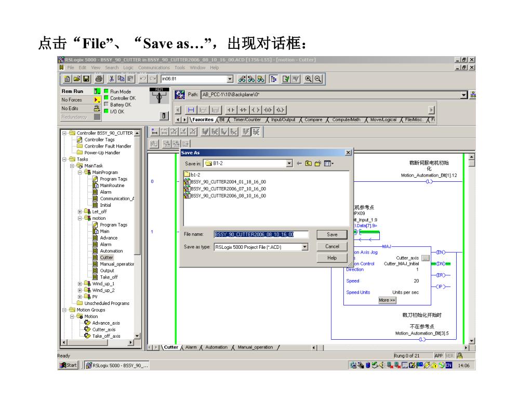Open the Save in folder dropdown
The height and width of the screenshot is (399, 532).
pos(289,164)
